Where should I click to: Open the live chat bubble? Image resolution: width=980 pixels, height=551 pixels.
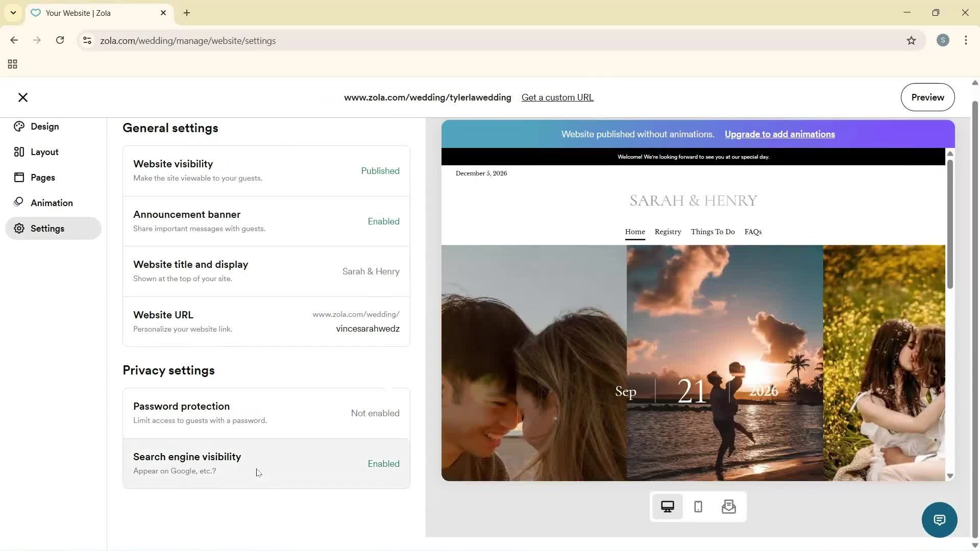click(940, 519)
